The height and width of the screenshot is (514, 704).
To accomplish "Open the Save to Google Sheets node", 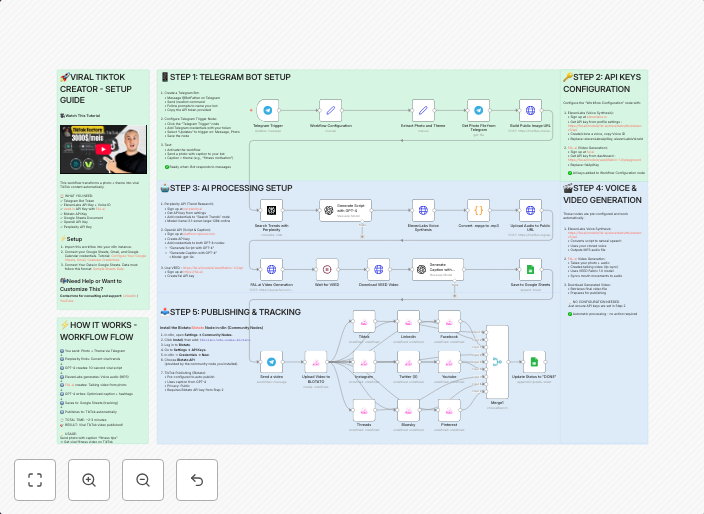I will (531, 269).
